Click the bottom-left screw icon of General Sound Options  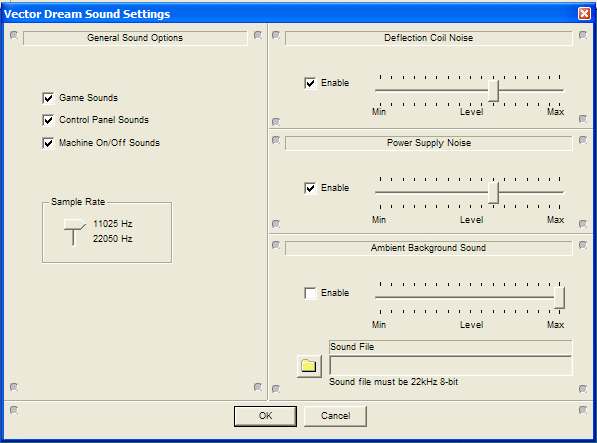click(x=14, y=387)
